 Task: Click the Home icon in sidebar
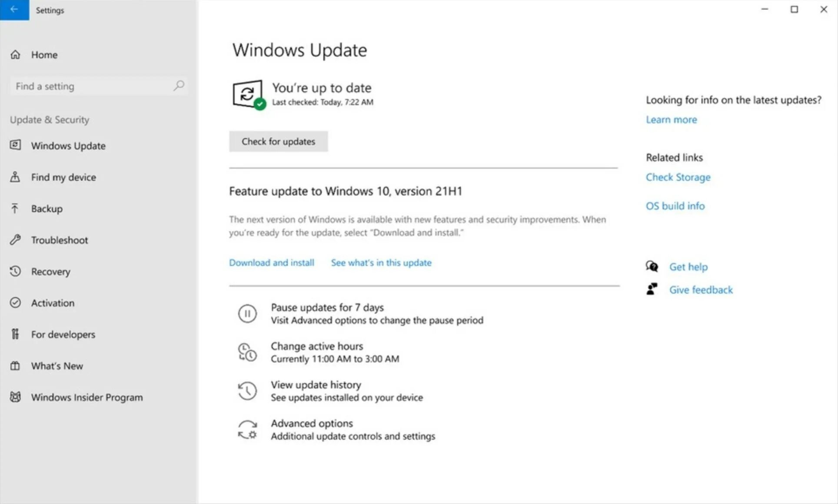click(16, 55)
